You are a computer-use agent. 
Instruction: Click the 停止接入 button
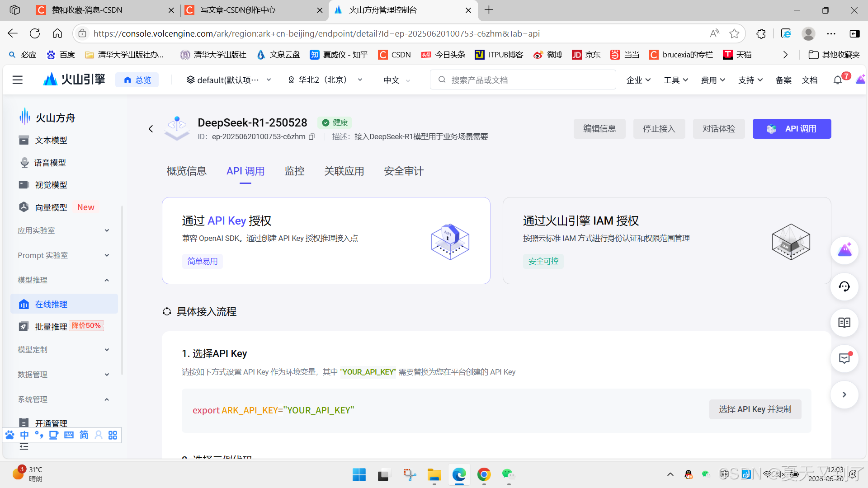click(659, 129)
